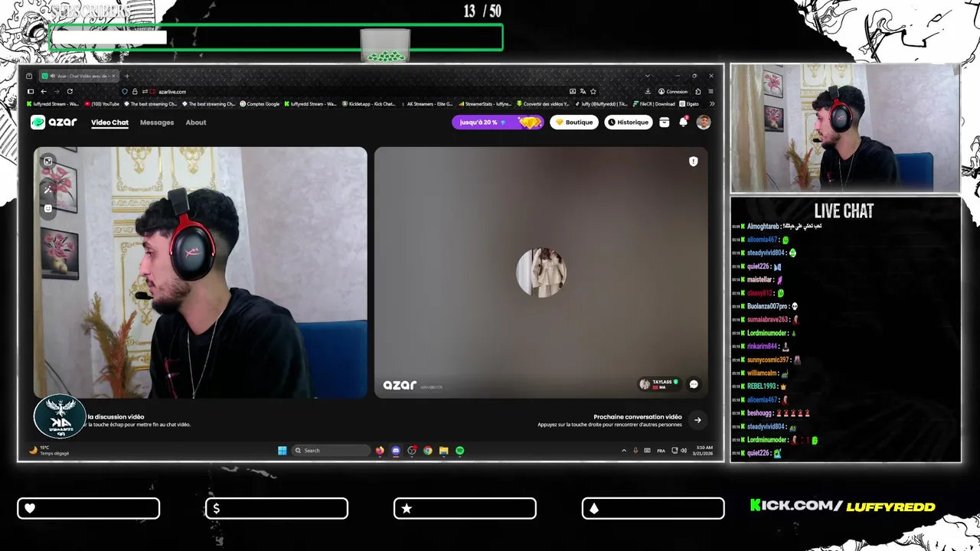The height and width of the screenshot is (551, 980).
Task: Open the Kicklet.app bookmark
Action: tap(368, 104)
